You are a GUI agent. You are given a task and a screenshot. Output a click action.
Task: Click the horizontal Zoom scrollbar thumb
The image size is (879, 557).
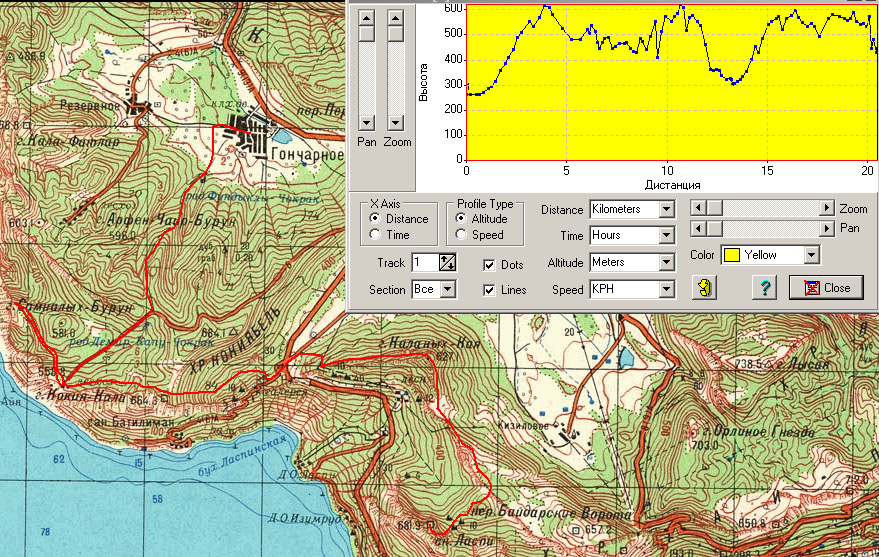point(714,208)
